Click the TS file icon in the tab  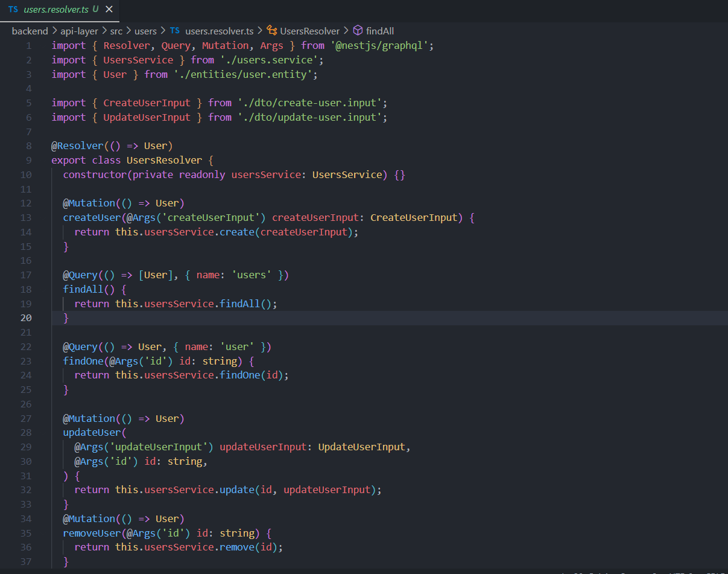(x=13, y=10)
